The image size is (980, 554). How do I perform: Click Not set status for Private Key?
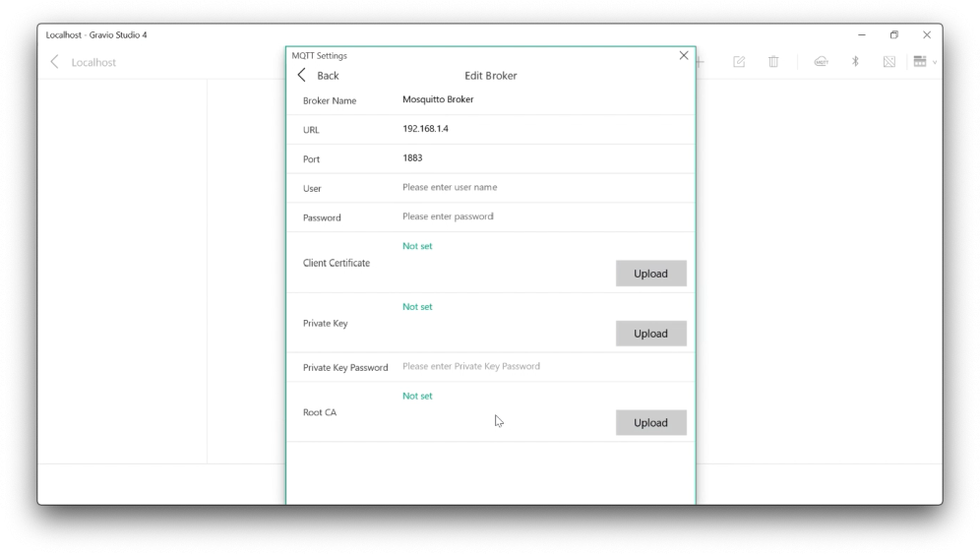[x=417, y=307]
